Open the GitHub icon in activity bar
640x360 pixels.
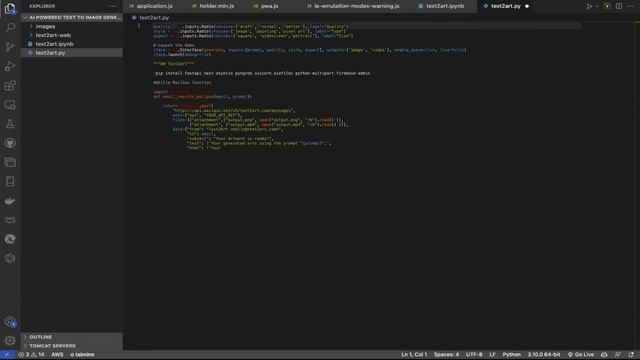[10, 143]
